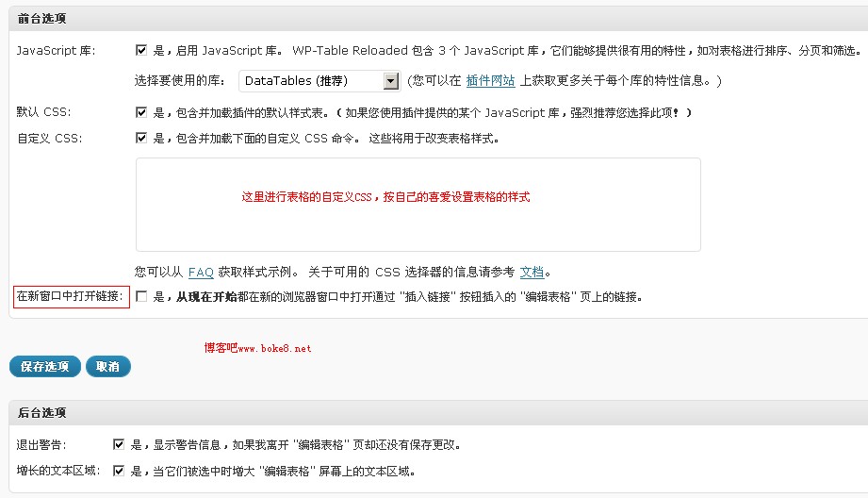
Task: Collapse the 前台选项 section header
Action: click(x=41, y=19)
